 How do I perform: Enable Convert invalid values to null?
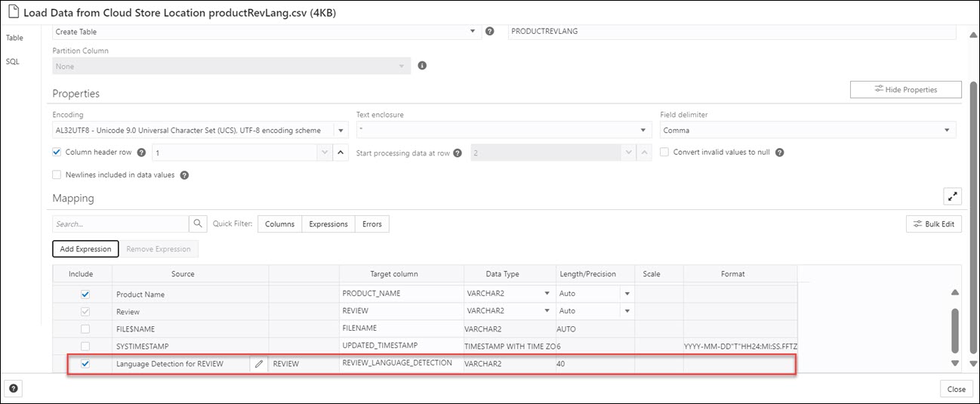(x=665, y=153)
